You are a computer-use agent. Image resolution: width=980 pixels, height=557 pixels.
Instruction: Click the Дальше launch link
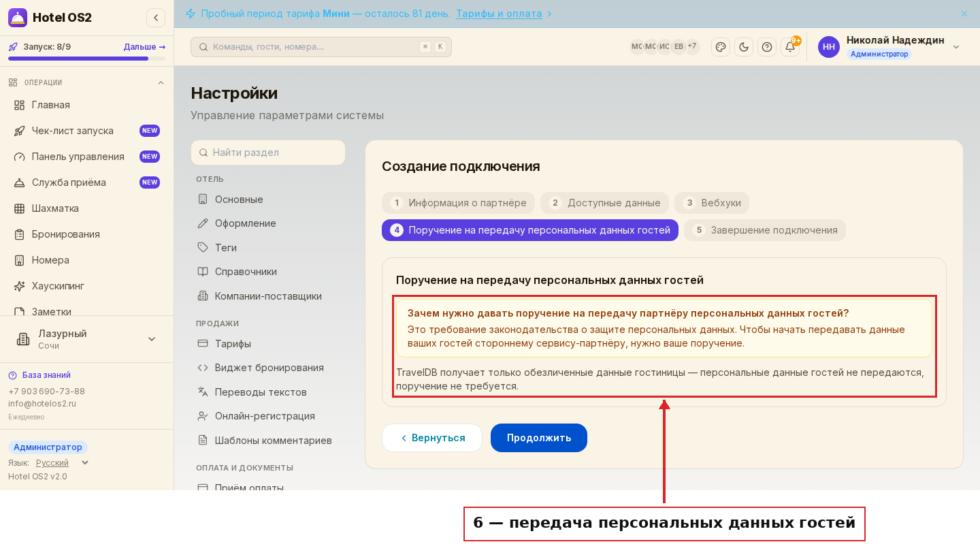point(144,47)
